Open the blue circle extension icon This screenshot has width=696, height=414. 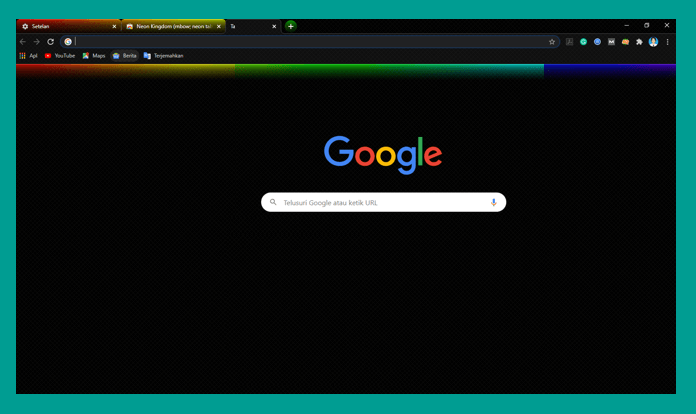point(597,42)
